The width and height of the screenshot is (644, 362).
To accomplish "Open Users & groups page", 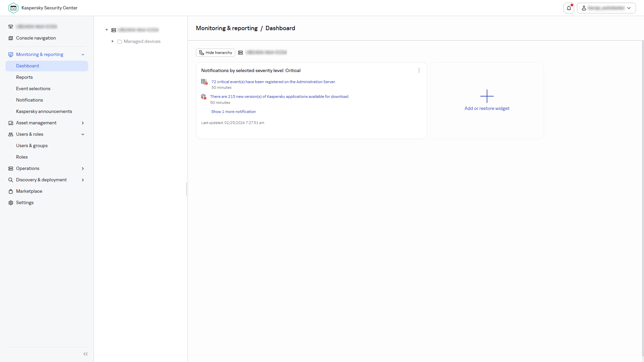I will point(32,146).
